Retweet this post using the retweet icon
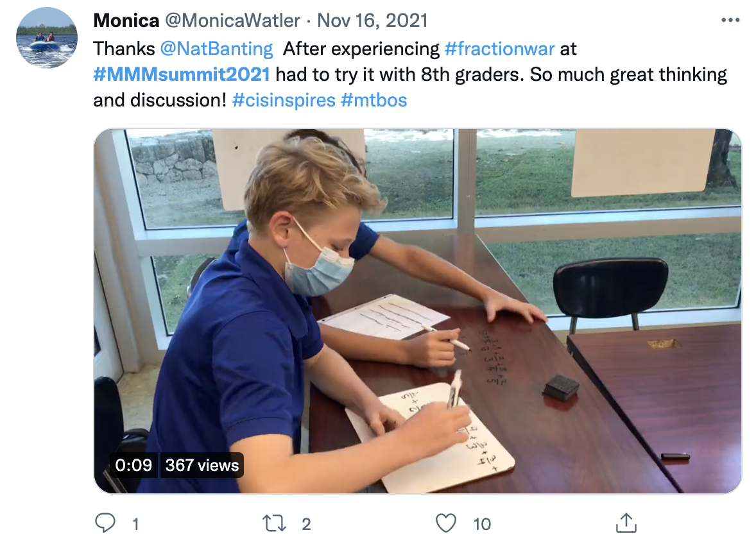Screen dimensions: 756x544 (275, 523)
